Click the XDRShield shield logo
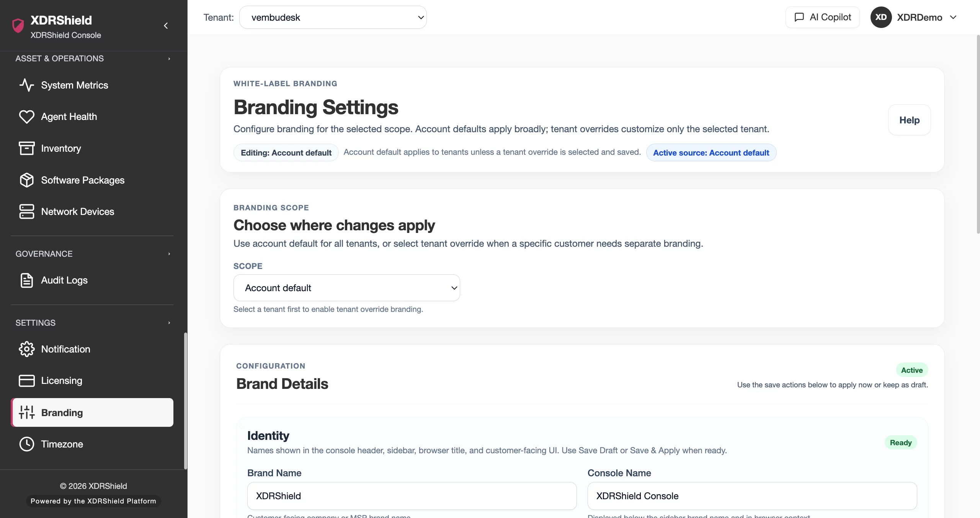Image resolution: width=980 pixels, height=518 pixels. coord(18,26)
